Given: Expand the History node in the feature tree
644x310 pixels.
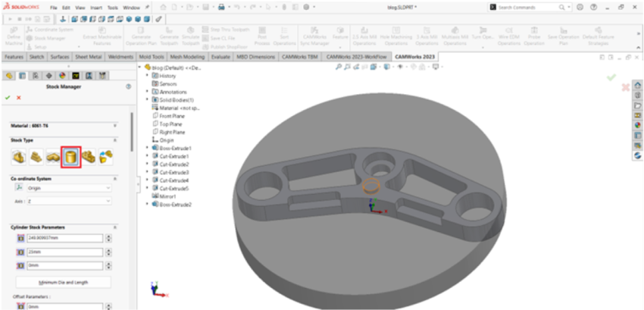Looking at the screenshot, I should [x=147, y=76].
